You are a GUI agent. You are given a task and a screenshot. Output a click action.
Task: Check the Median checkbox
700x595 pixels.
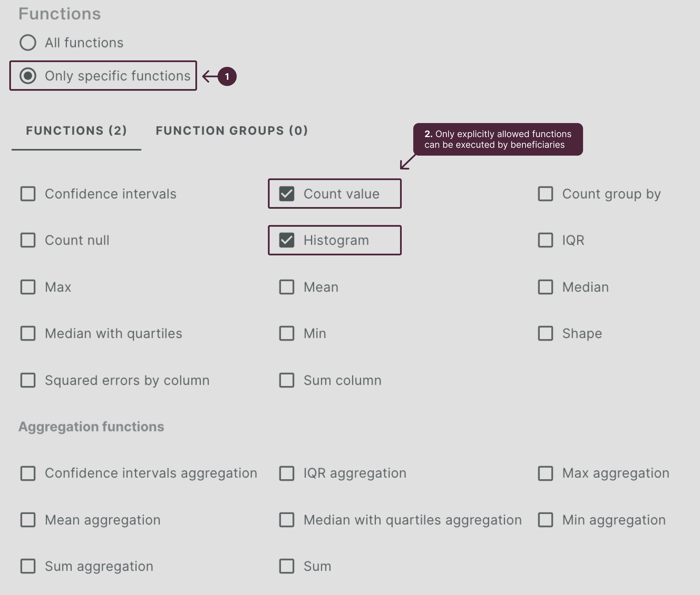[545, 287]
